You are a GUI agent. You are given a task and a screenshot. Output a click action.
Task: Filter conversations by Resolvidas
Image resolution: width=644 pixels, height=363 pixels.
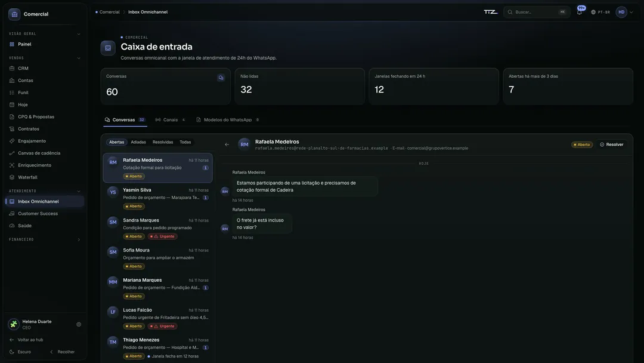tap(163, 142)
